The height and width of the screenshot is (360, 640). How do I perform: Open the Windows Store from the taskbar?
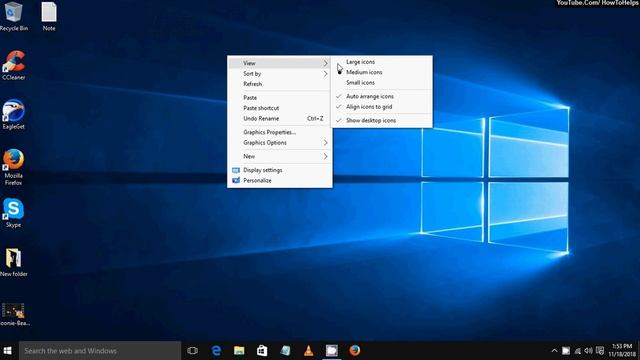262,351
